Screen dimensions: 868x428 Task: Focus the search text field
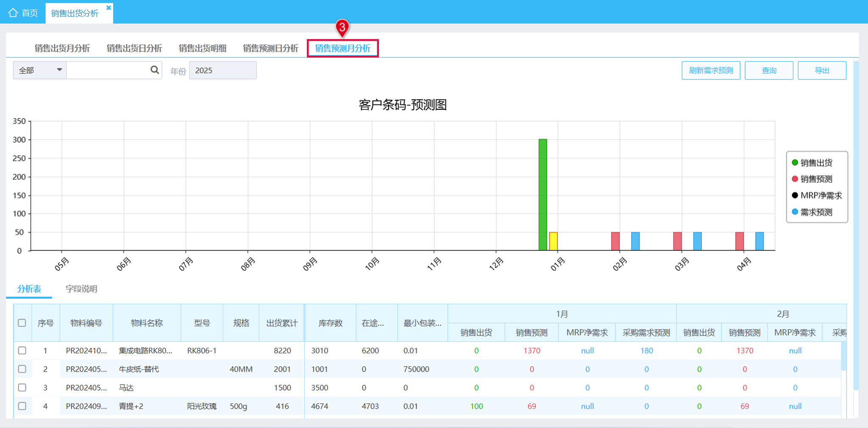[x=108, y=70]
